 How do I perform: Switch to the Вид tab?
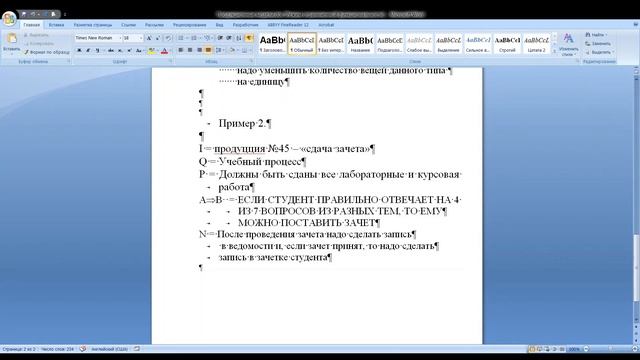point(220,25)
